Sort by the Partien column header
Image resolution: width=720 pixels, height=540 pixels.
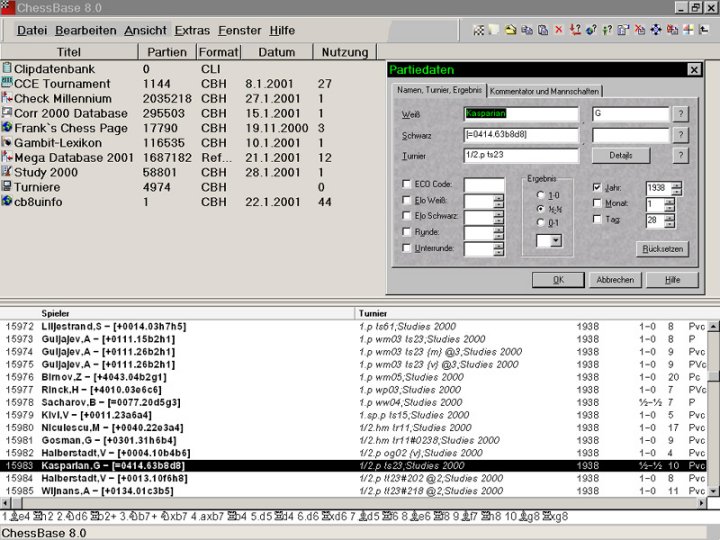pos(167,52)
